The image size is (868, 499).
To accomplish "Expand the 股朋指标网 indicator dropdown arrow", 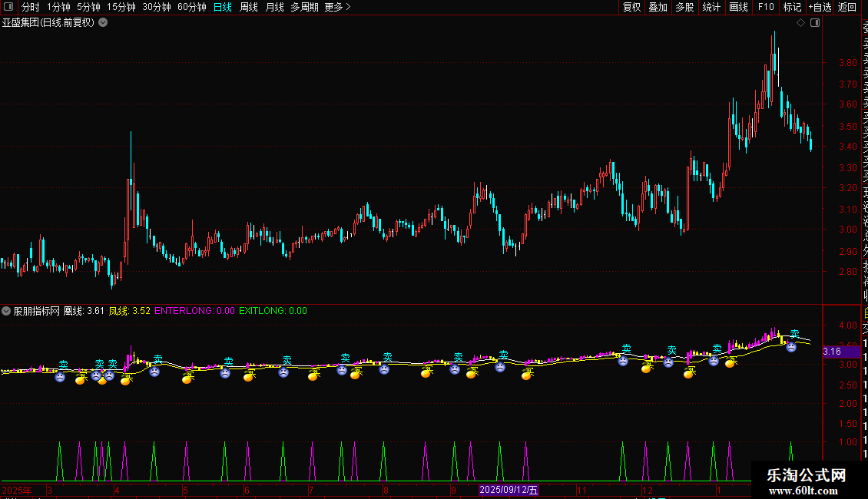I will click(7, 311).
